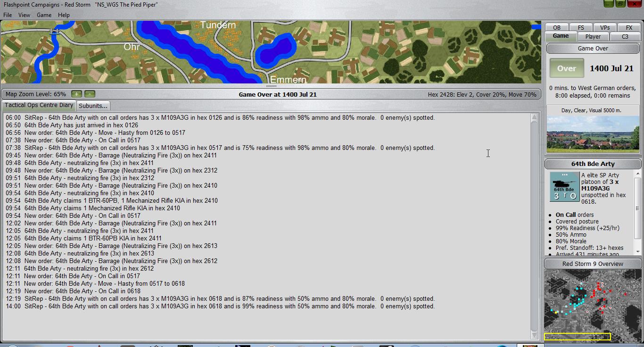This screenshot has height=347, width=644.
Task: Select the Game tab in the side panel
Action: (561, 36)
